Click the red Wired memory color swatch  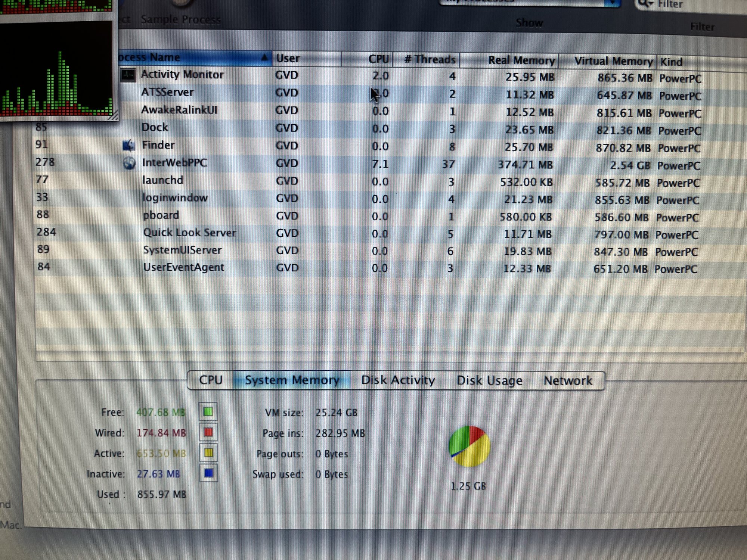pos(208,432)
